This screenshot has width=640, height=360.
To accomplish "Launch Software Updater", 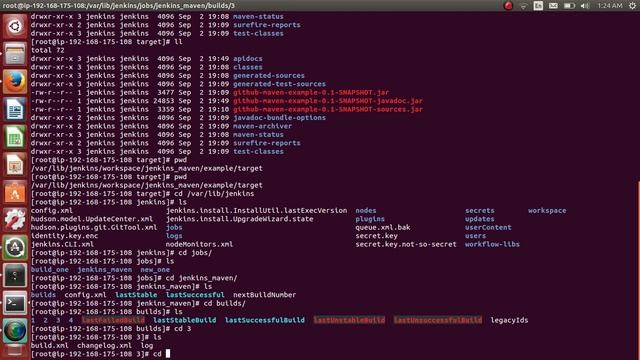I will click(15, 248).
